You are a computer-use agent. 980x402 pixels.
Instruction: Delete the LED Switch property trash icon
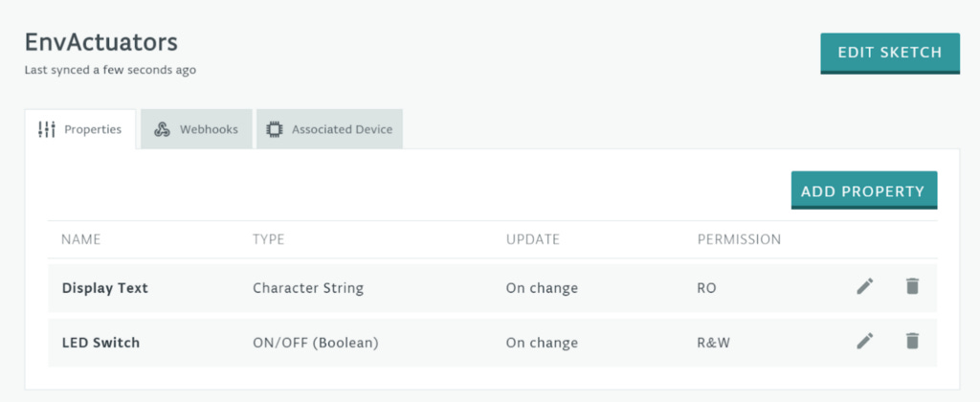[x=912, y=341]
